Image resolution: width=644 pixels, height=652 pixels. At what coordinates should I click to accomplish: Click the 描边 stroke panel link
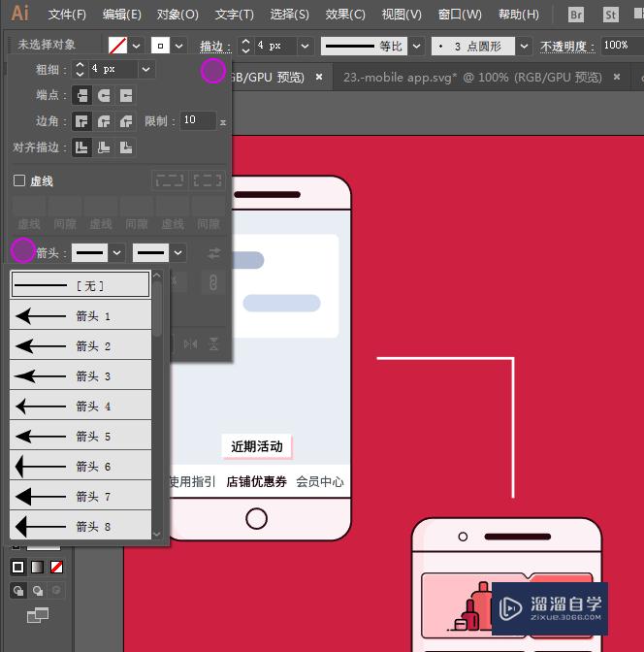pyautogui.click(x=215, y=47)
